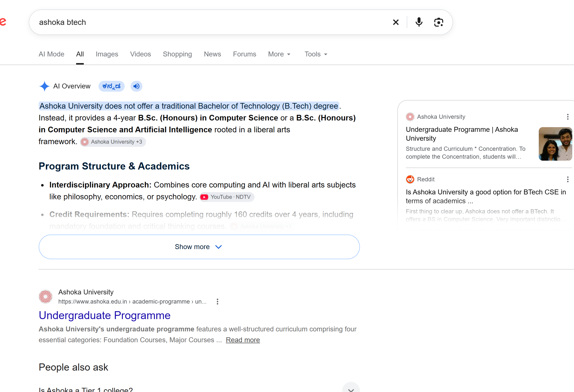This screenshot has width=574, height=392.
Task: Open Google Lens image search icon
Action: (x=439, y=22)
